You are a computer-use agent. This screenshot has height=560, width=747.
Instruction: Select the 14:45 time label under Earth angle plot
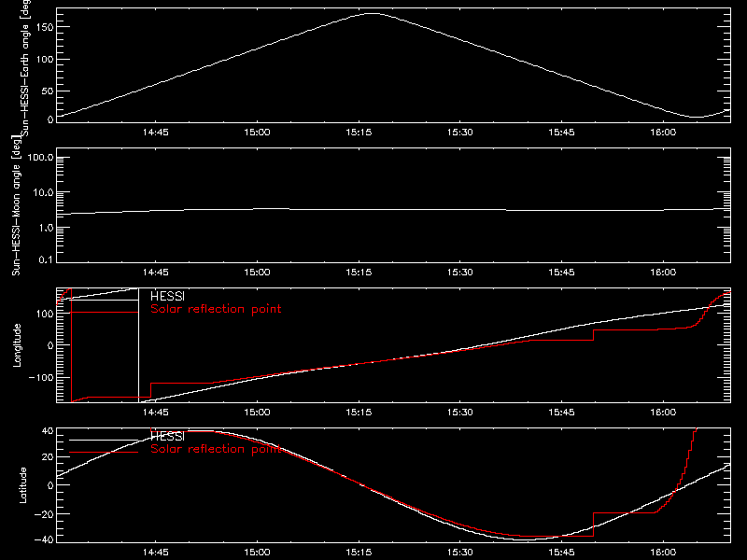[155, 132]
